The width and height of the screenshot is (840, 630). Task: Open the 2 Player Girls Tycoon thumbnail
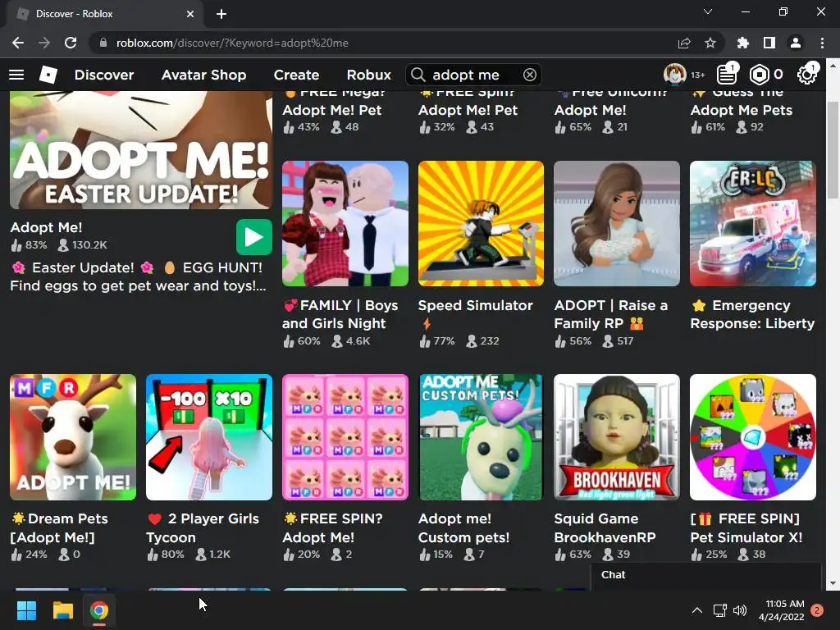[x=209, y=437]
